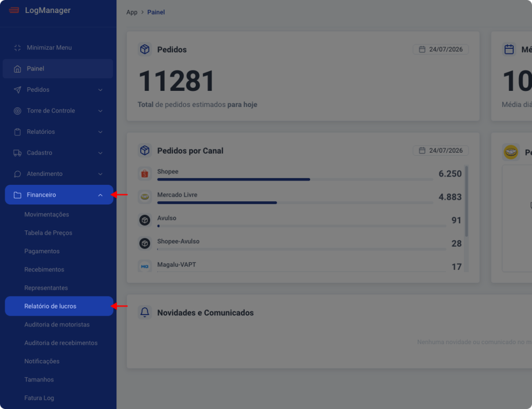Open the Movimentações submenu item
532x409 pixels.
pos(46,214)
